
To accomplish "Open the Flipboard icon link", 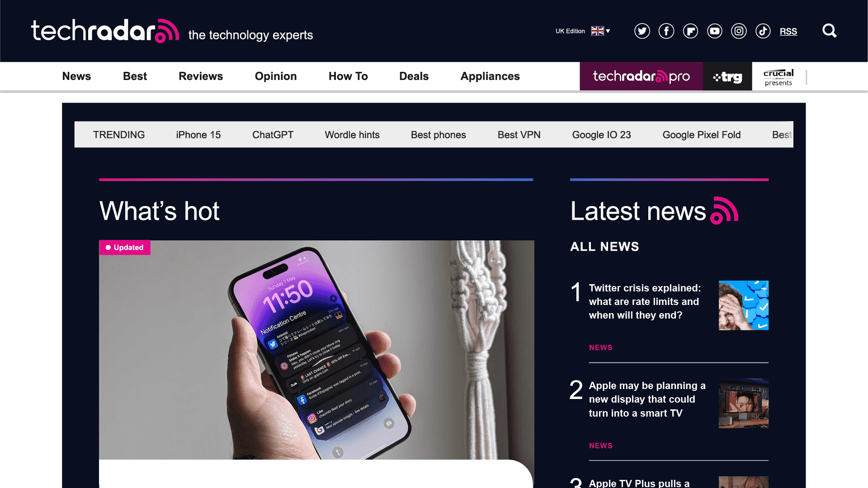I will [x=690, y=31].
